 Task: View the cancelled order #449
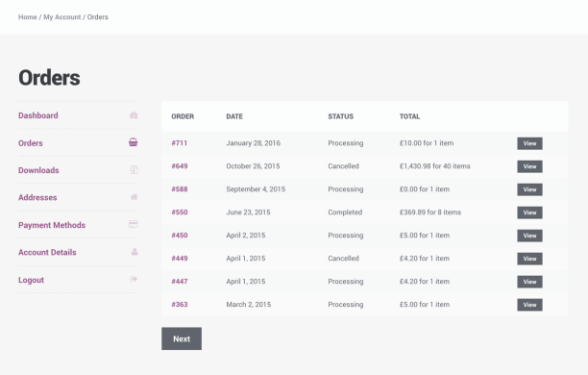pos(530,259)
